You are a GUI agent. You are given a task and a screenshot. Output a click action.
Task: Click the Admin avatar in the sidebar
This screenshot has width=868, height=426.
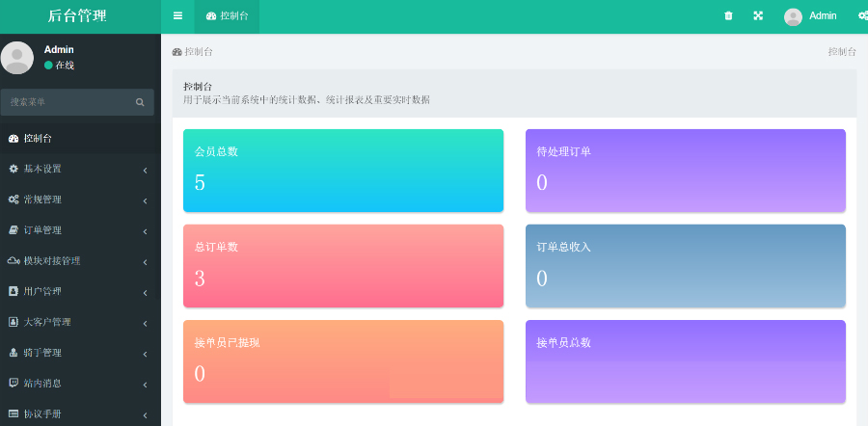17,57
